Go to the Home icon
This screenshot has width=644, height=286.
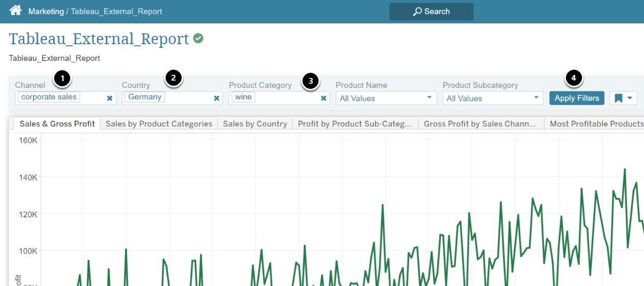pos(16,10)
